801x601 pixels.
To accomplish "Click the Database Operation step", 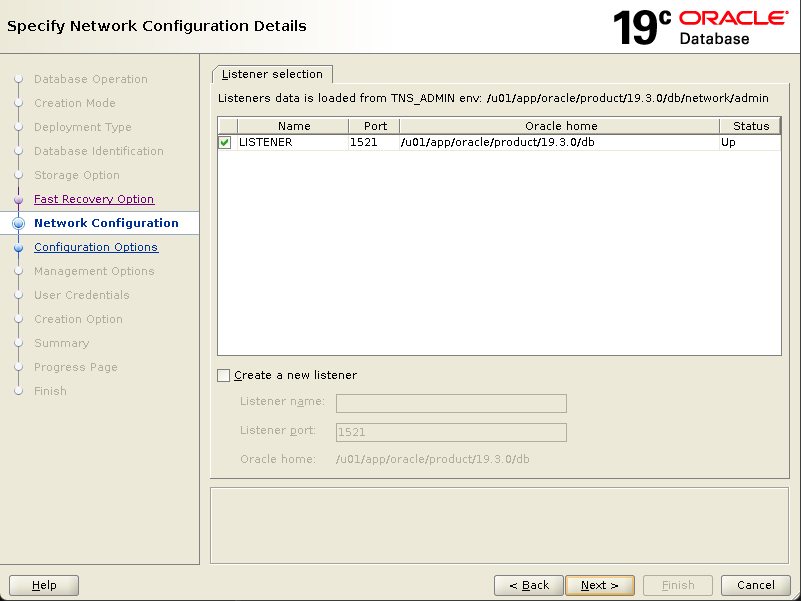I will (x=91, y=79).
